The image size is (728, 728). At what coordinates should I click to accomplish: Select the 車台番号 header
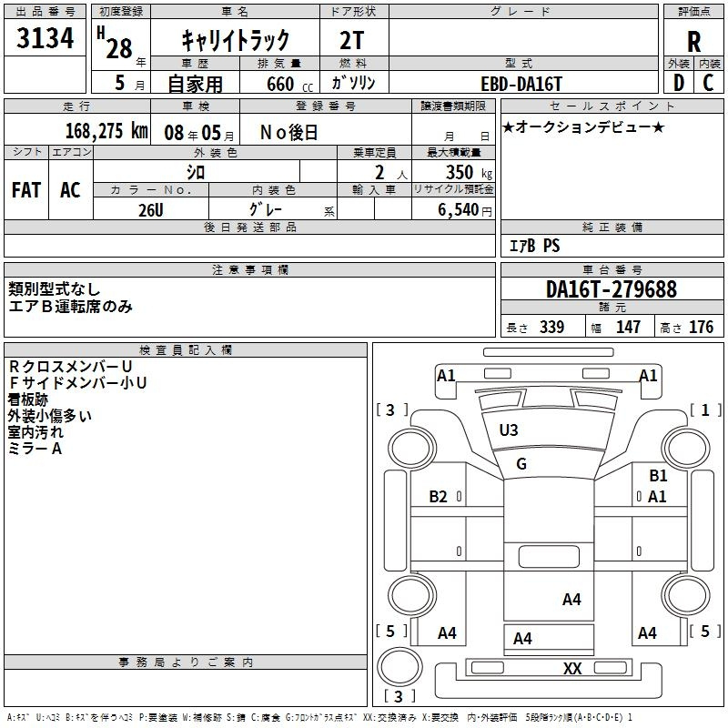[x=612, y=269]
